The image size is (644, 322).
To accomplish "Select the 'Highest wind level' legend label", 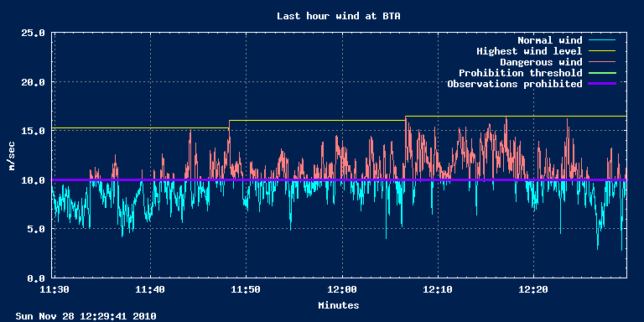I will tap(529, 51).
